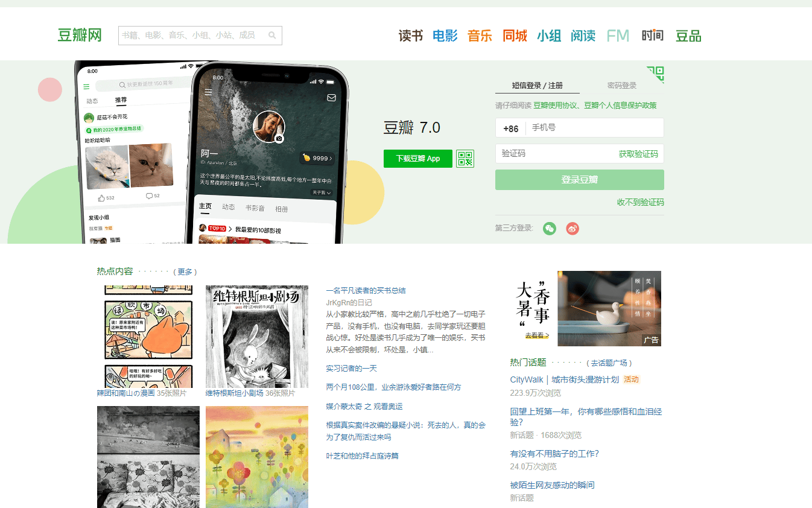
Task: Open 读书 in the navigation menu
Action: pos(410,36)
